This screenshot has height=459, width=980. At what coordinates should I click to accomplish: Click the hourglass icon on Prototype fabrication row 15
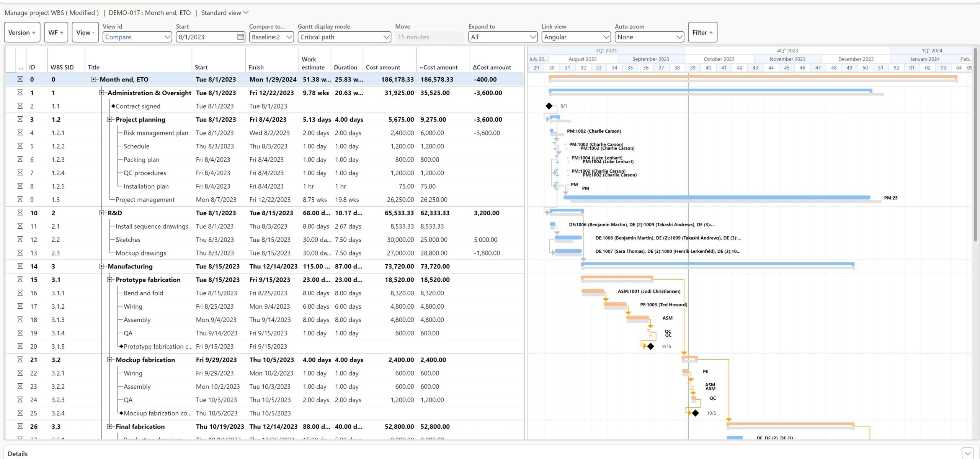pyautogui.click(x=20, y=280)
